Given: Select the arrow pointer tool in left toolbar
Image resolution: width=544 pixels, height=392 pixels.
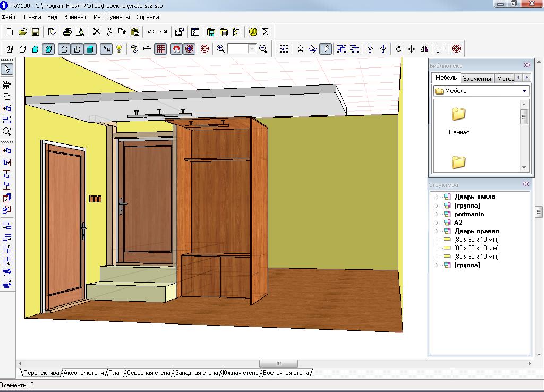Looking at the screenshot, I should pos(7,69).
